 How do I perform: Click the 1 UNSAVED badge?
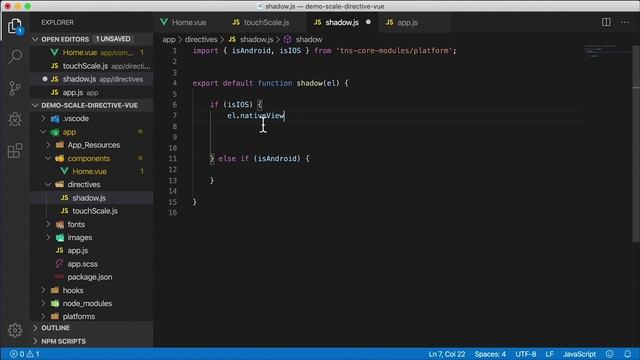(x=113, y=39)
